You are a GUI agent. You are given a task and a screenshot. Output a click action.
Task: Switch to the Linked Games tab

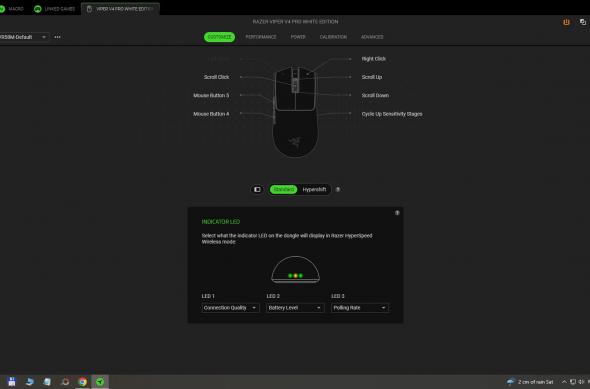pos(55,9)
